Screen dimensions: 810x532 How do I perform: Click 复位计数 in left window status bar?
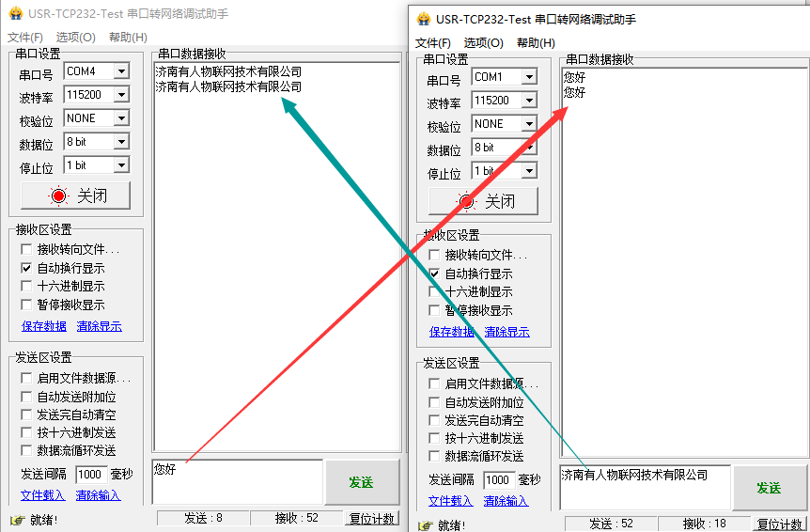coord(372,519)
